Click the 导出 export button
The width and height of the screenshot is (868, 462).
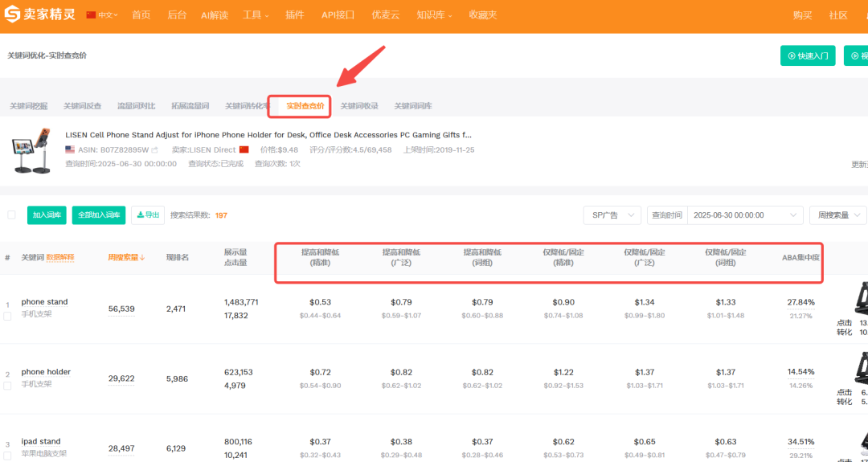pos(148,215)
